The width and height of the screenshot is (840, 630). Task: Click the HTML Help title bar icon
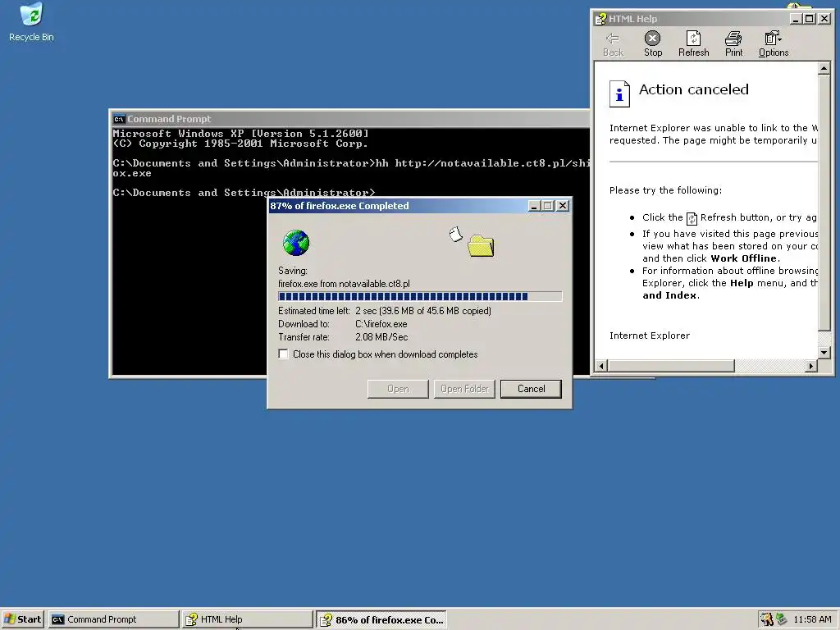click(x=600, y=20)
